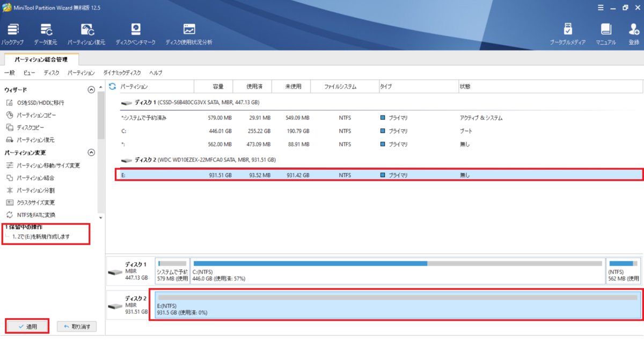
Task: Select the 562.00 MB unnamed partition row
Action: click(x=380, y=144)
